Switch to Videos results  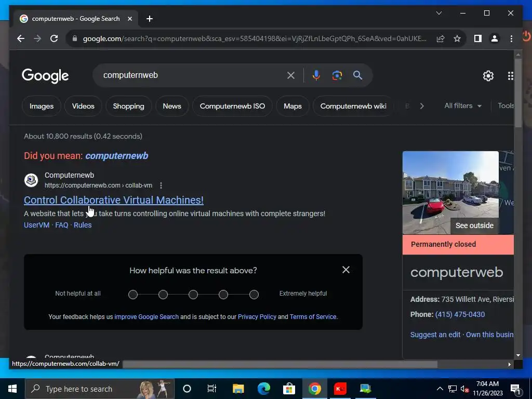click(83, 106)
